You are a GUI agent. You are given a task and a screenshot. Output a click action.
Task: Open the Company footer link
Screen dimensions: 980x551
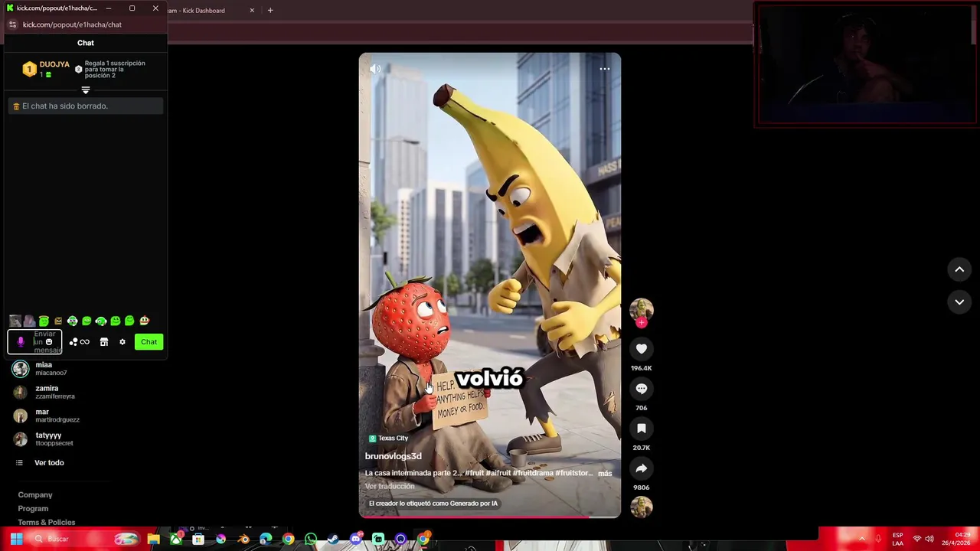(x=35, y=495)
